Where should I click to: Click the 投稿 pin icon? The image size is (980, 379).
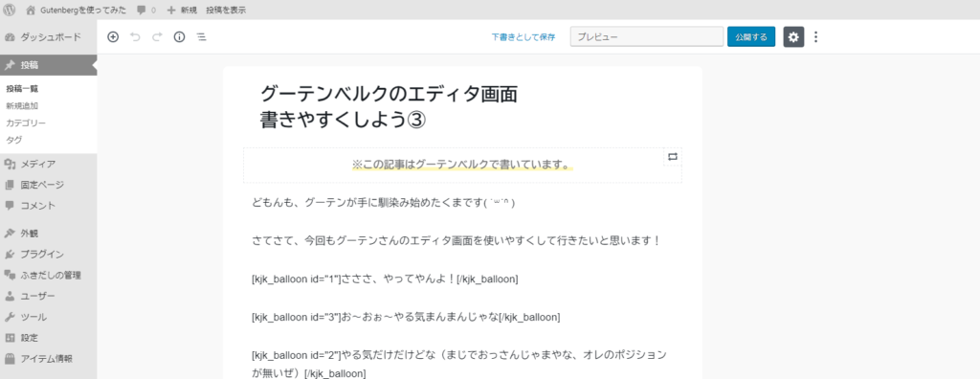[10, 65]
